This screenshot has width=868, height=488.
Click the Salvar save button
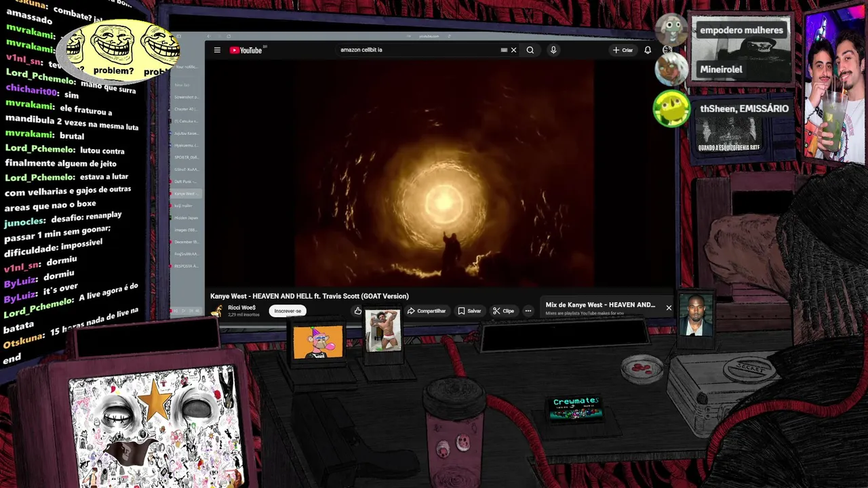click(x=469, y=311)
